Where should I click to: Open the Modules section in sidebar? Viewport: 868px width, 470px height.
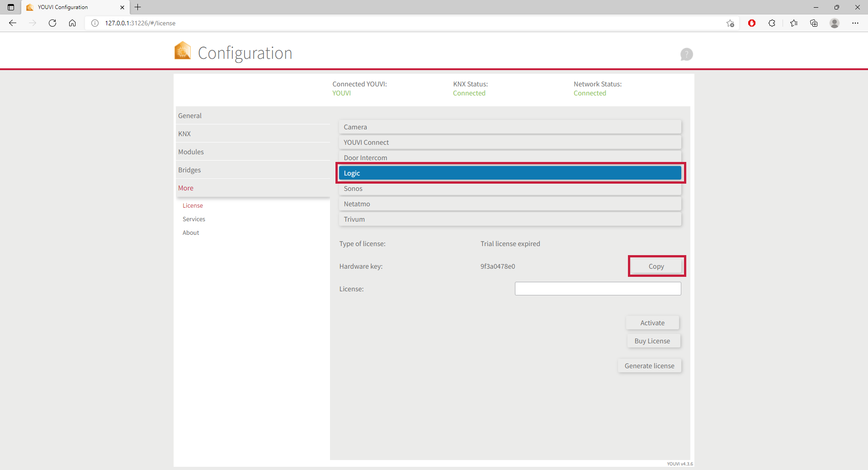253,152
